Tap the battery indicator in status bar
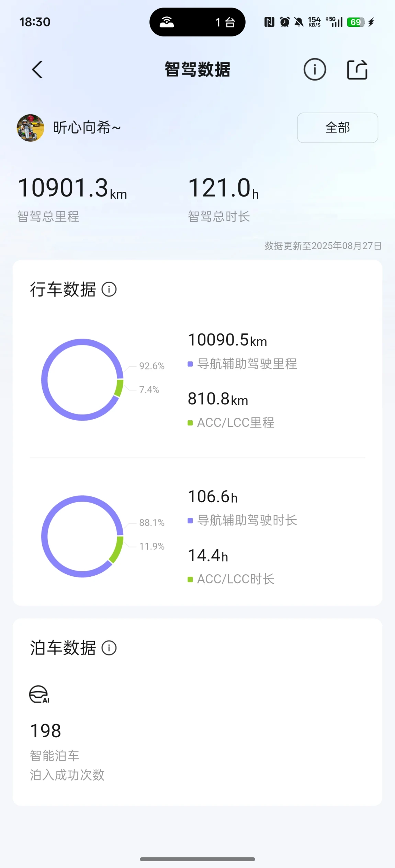 [x=356, y=22]
